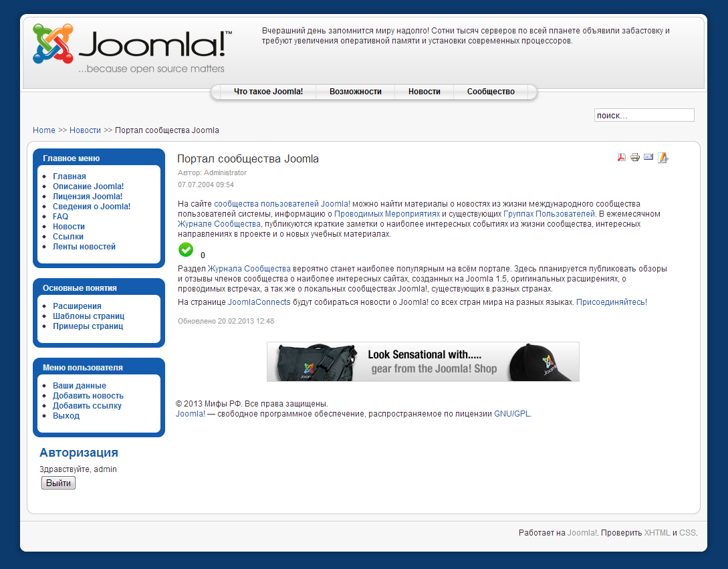Open the XHTML validation link

(x=657, y=533)
